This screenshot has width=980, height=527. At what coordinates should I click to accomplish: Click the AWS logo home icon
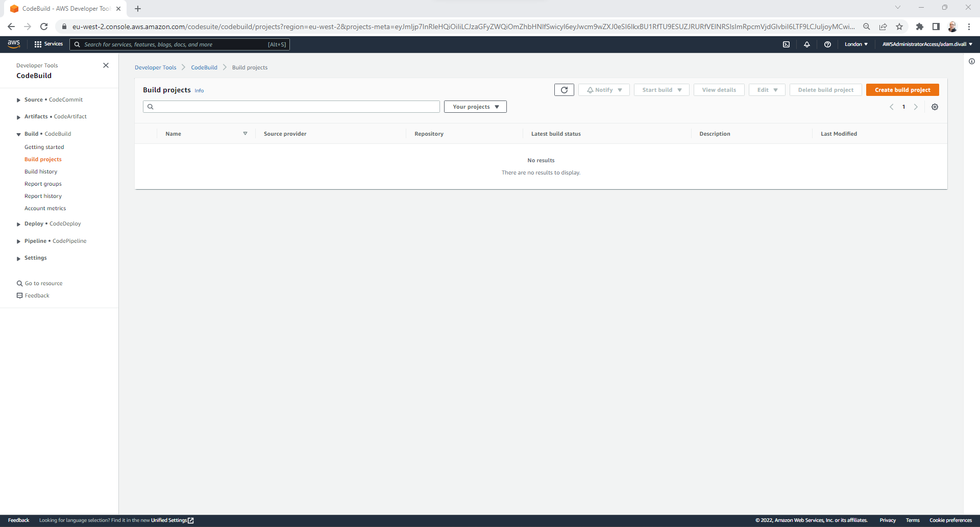tap(14, 44)
